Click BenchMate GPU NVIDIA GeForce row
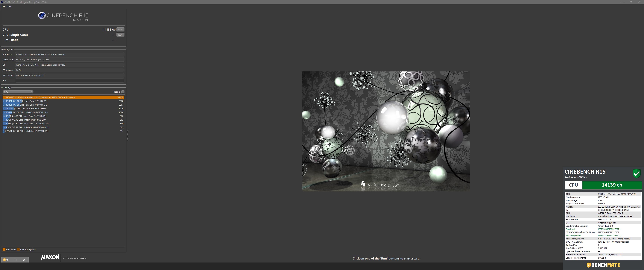 tap(603, 213)
